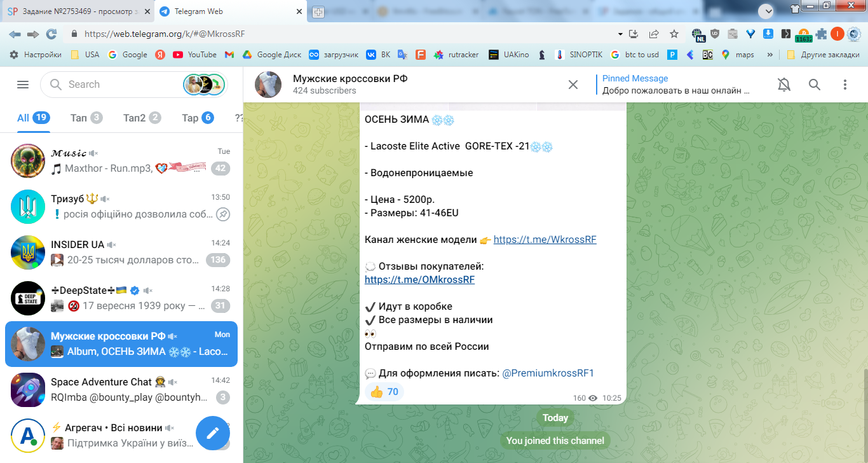Open Pinned Message Добро пожаловать

click(x=677, y=85)
